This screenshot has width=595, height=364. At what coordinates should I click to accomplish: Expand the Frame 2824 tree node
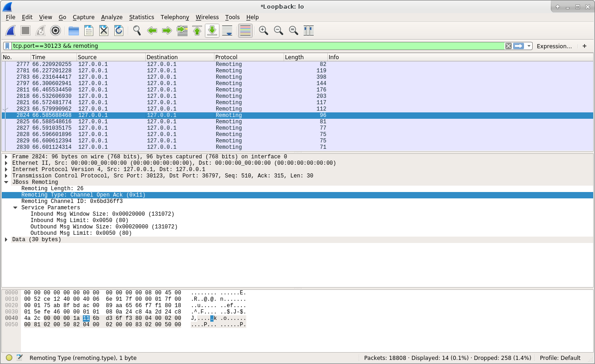6,157
